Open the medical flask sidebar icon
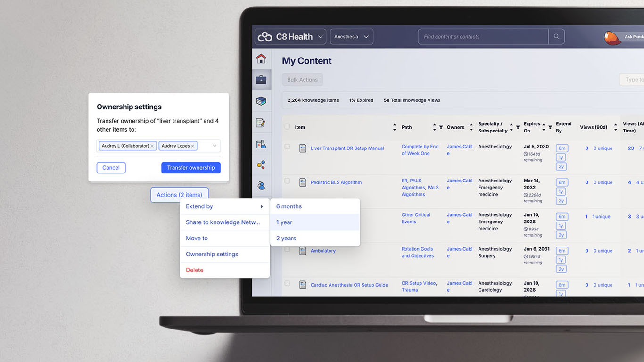 pos(261,144)
